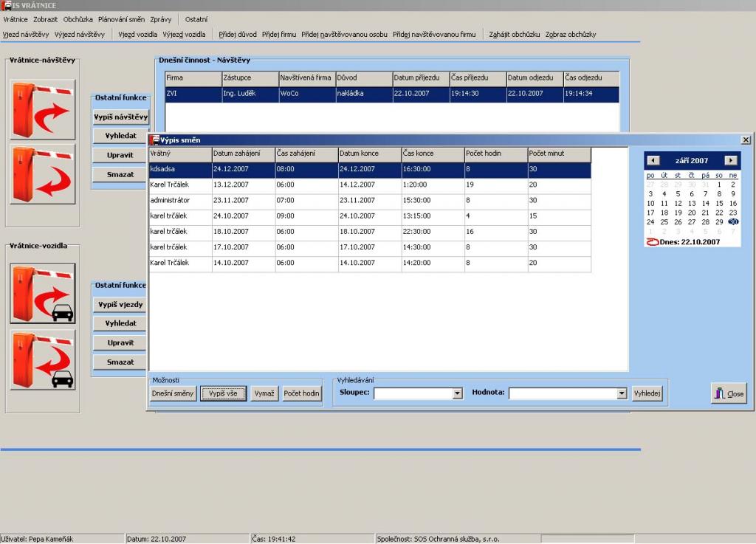Open the Plánování směn menu
The image size is (756, 544).
[121, 19]
